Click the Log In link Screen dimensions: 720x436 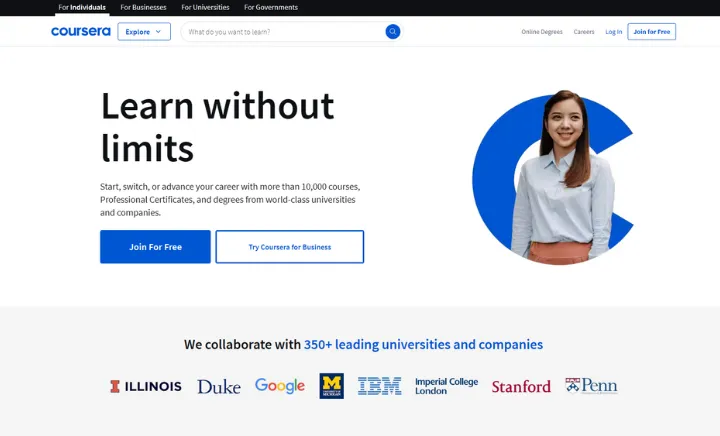(613, 32)
